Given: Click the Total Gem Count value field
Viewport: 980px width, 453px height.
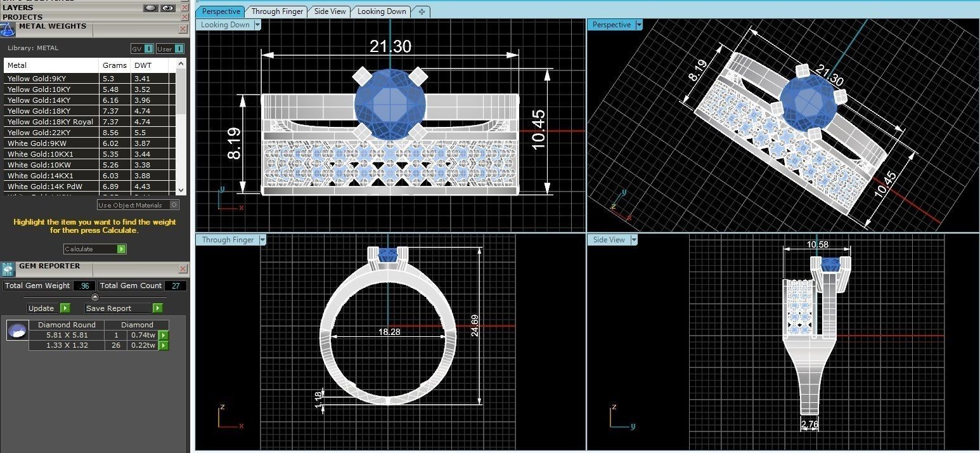Looking at the screenshot, I should point(176,286).
